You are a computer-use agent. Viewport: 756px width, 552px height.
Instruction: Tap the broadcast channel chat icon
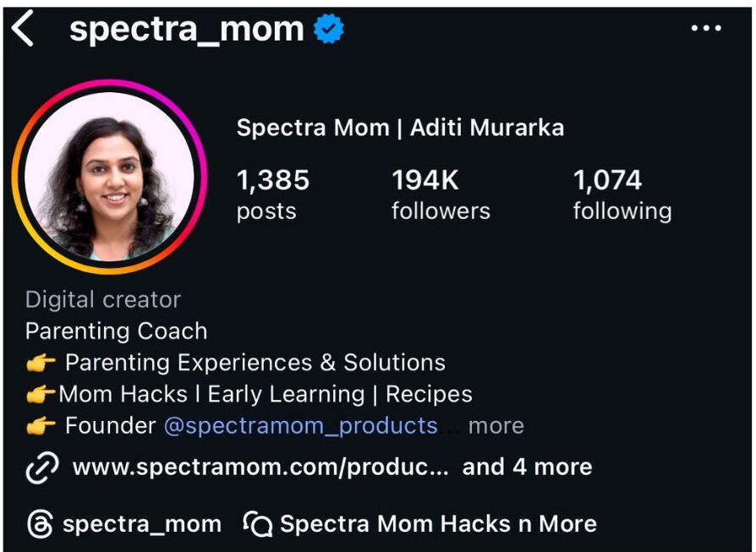(258, 524)
